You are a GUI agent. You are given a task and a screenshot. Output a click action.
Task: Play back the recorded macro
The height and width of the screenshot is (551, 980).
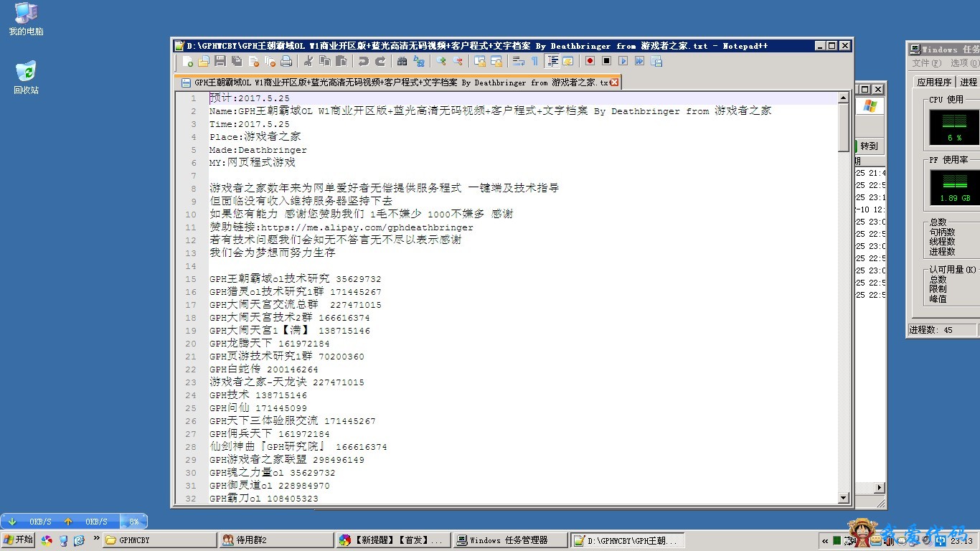(623, 62)
